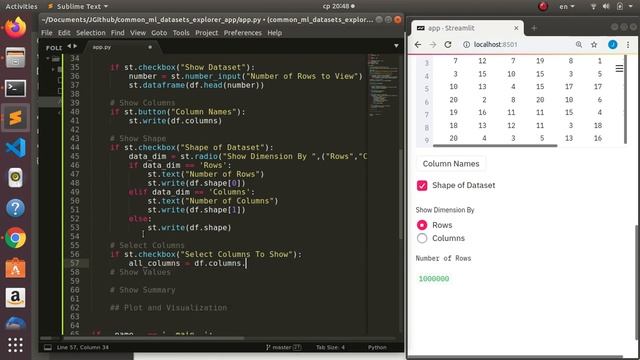The image size is (640, 360).
Task: Close the app - Streamlit tab
Action: tap(516, 28)
